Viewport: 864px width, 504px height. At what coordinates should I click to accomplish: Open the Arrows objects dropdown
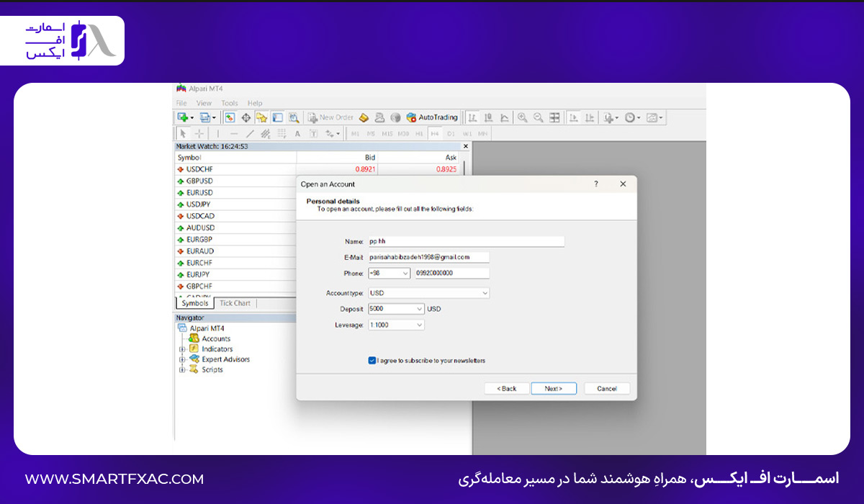[x=332, y=134]
